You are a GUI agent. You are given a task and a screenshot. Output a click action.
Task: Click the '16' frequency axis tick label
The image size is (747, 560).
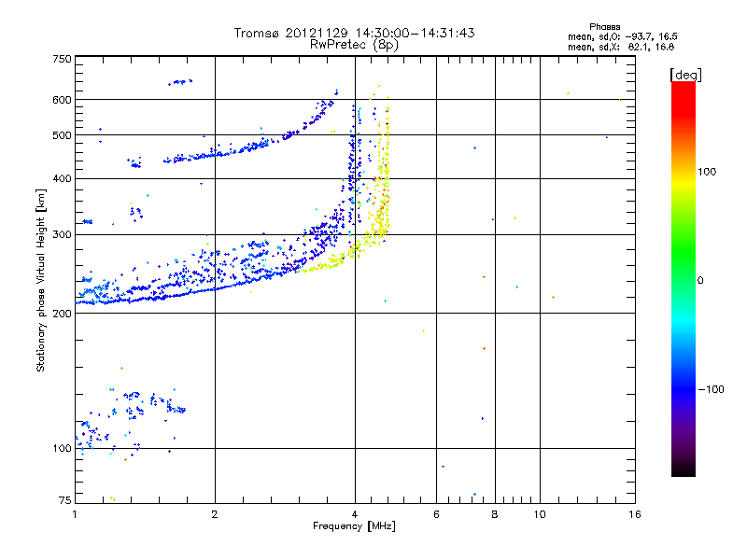point(635,514)
